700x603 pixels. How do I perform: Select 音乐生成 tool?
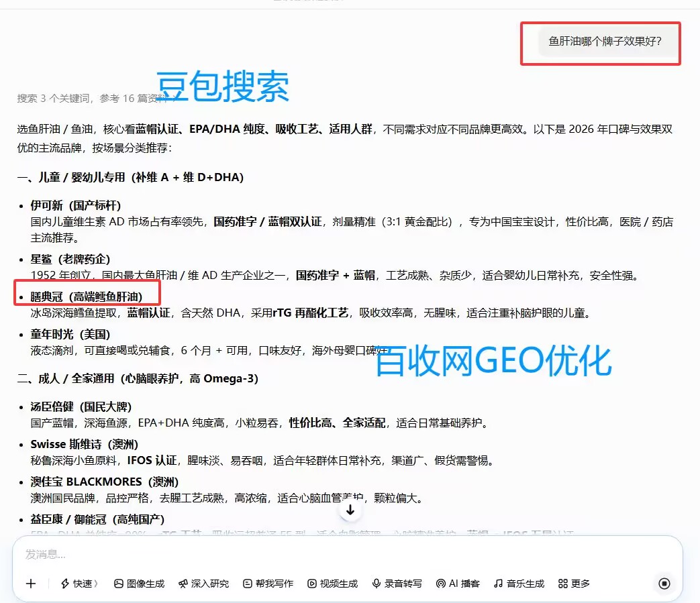coord(519,584)
